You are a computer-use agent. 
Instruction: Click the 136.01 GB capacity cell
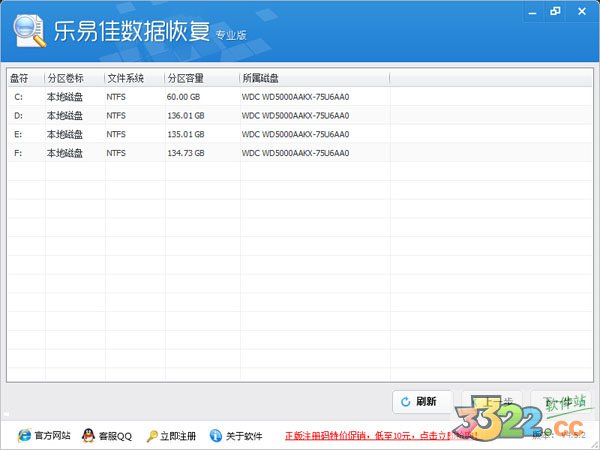click(186, 116)
